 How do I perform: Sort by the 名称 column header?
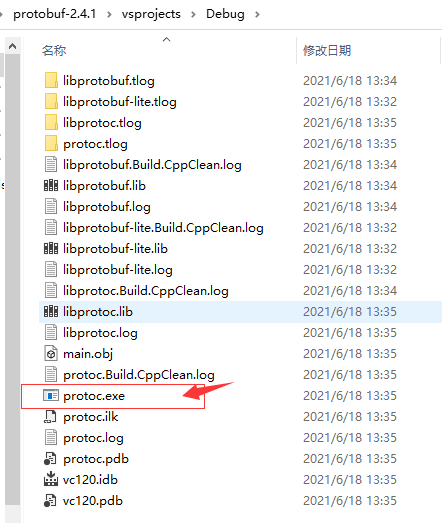(x=54, y=51)
